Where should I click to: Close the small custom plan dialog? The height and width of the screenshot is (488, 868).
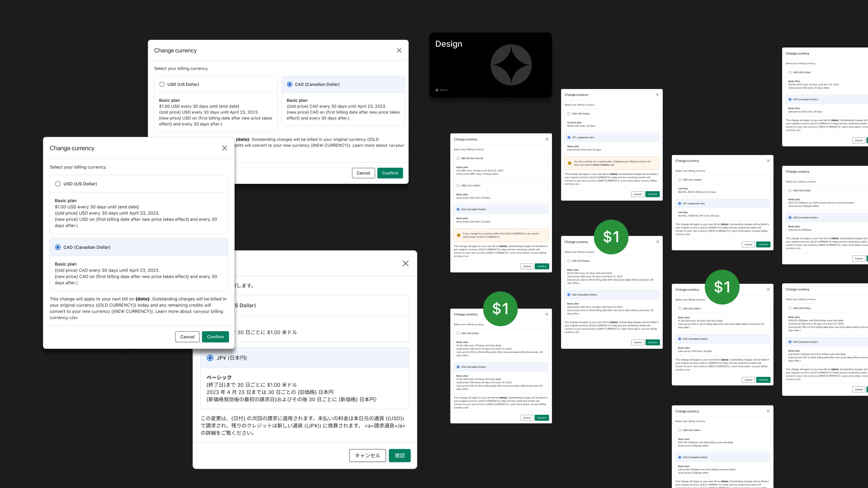coord(657,95)
